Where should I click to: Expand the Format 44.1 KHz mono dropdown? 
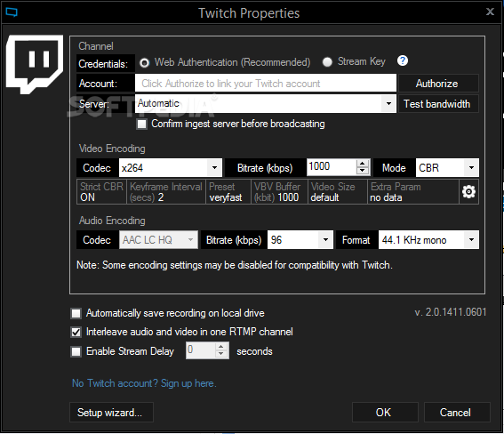click(428, 239)
